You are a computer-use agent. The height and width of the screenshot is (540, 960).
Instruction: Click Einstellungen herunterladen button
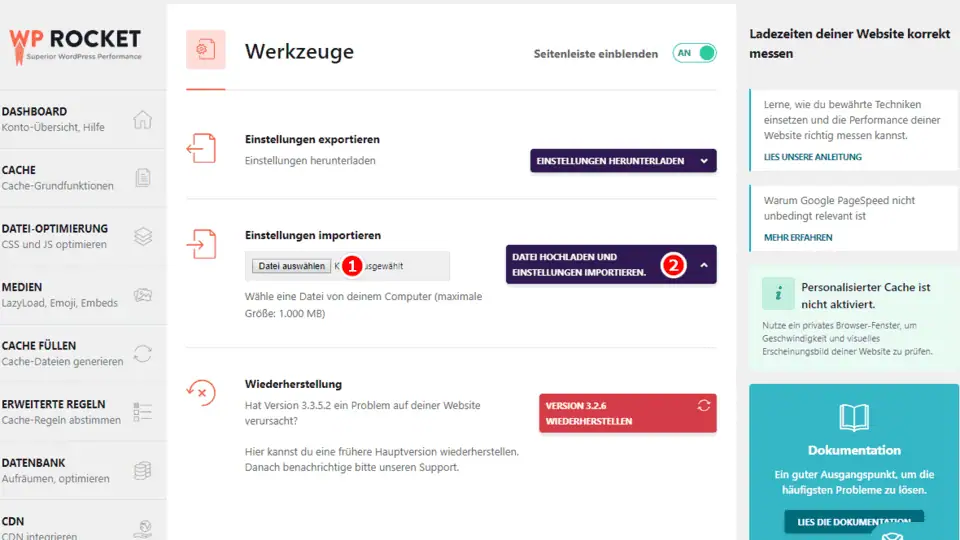pyautogui.click(x=623, y=161)
